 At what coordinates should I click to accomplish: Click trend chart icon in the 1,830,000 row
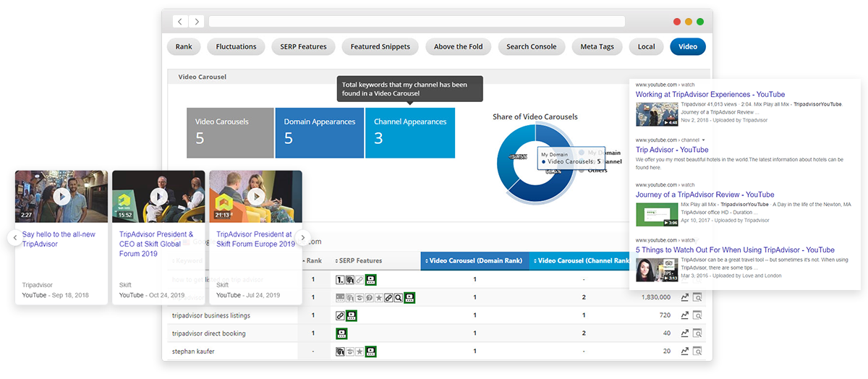click(684, 297)
